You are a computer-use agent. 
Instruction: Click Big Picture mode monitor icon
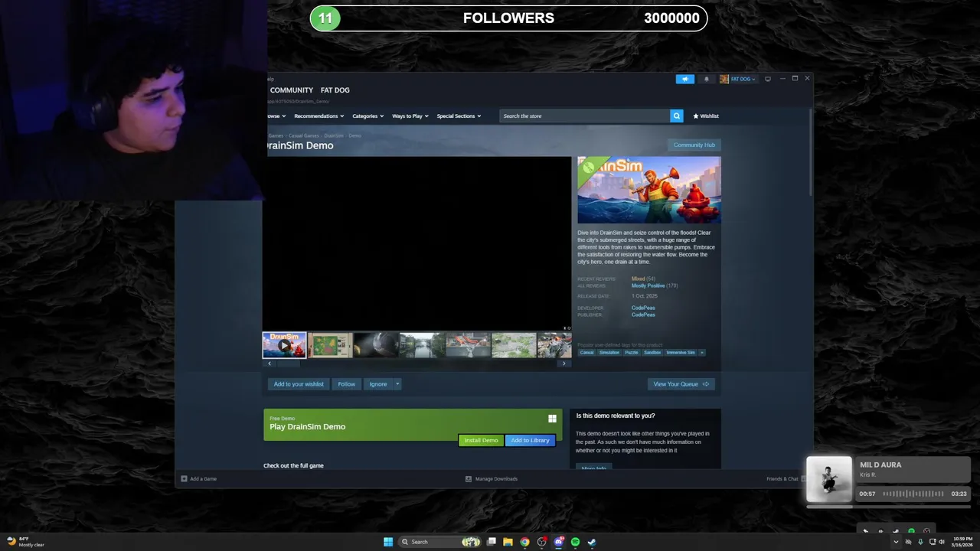(x=768, y=79)
